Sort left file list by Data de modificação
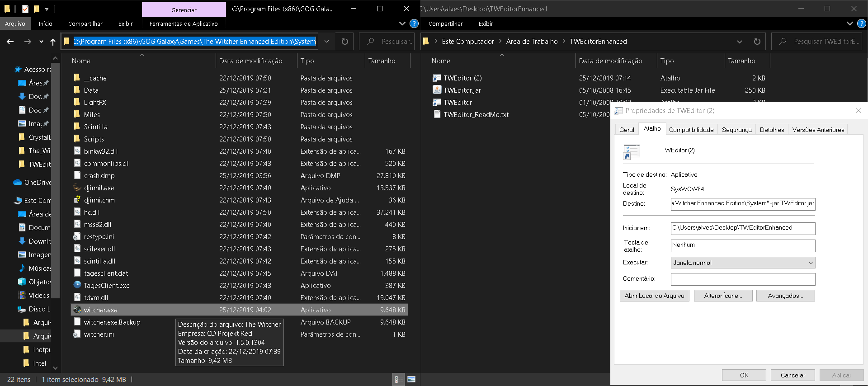 pyautogui.click(x=251, y=61)
